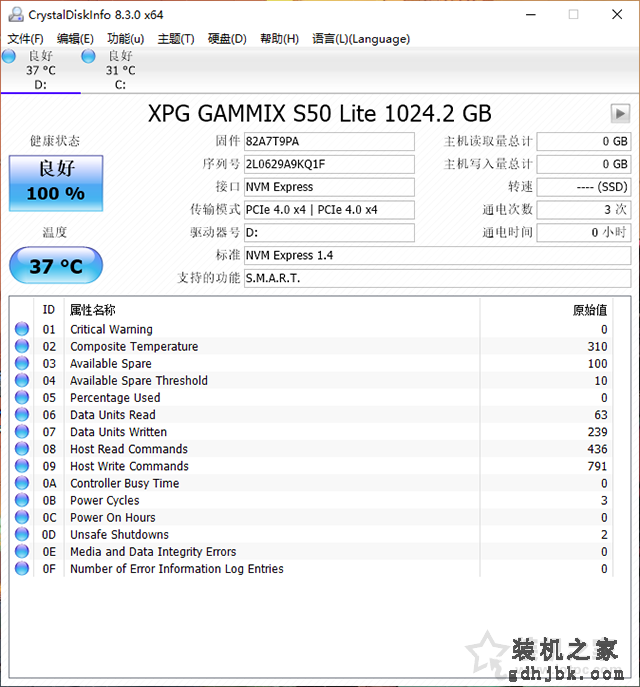Click the host reads total field 0 GB
Image resolution: width=640 pixels, height=687 pixels.
pyautogui.click(x=584, y=142)
